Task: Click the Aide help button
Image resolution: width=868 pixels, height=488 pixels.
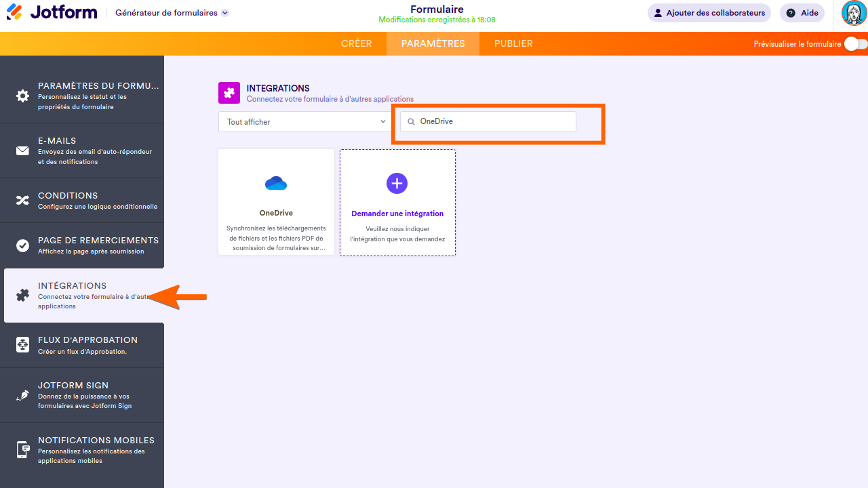Action: [802, 13]
